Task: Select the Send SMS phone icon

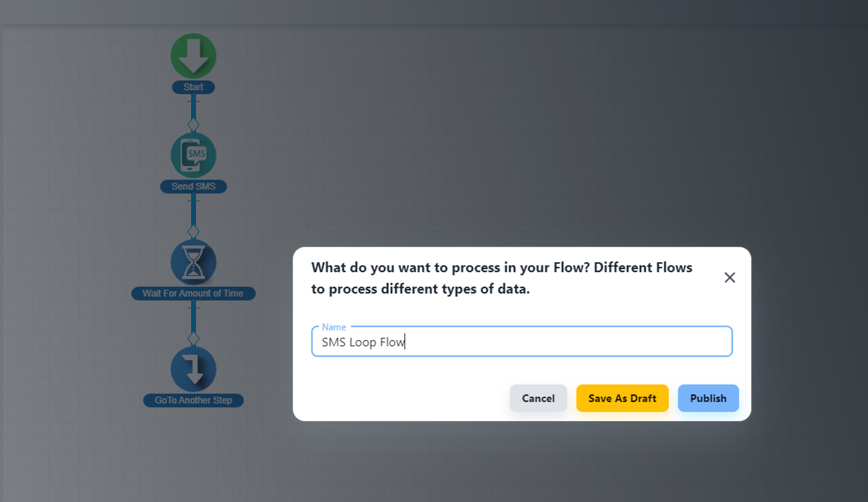Action: pyautogui.click(x=194, y=155)
